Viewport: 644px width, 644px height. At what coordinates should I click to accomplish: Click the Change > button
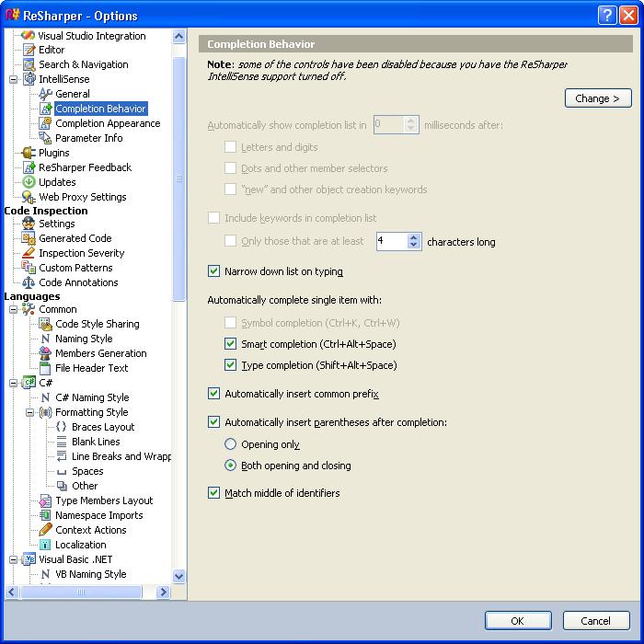pos(598,98)
